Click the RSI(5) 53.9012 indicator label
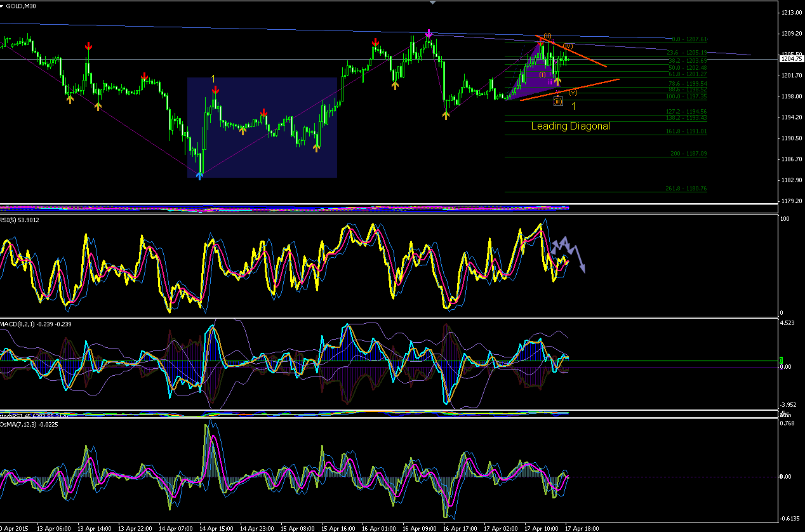The width and height of the screenshot is (805, 532). click(x=20, y=220)
